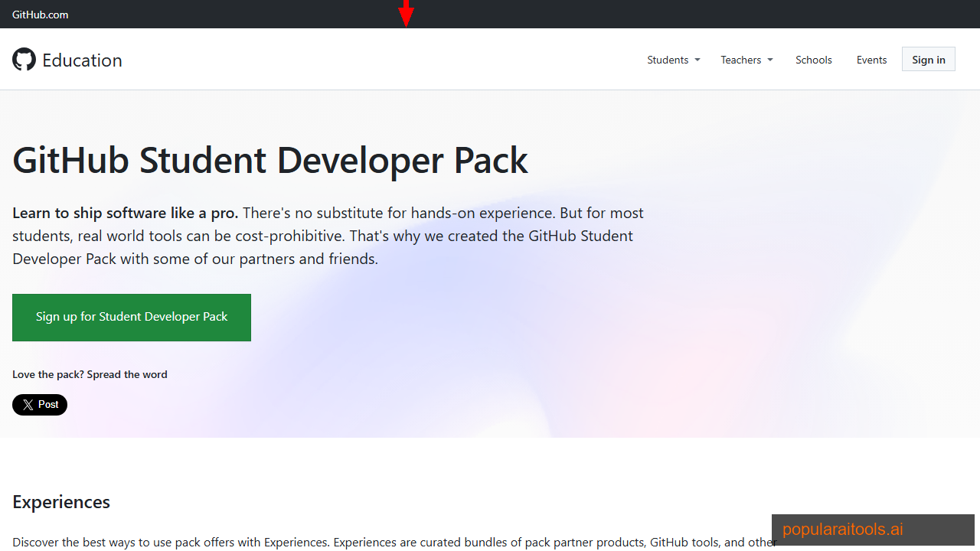Image resolution: width=980 pixels, height=551 pixels.
Task: Click the 'Learn to ship software like a pro.' text
Action: [x=126, y=213]
